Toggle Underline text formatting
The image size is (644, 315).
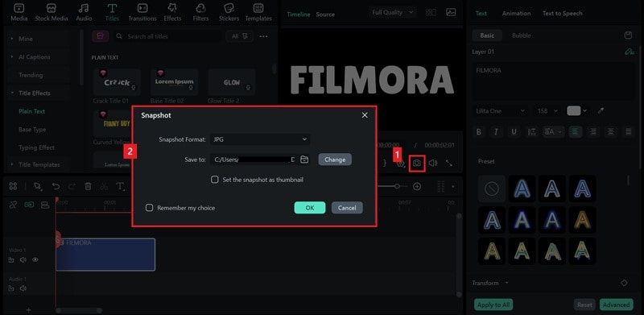tap(514, 132)
